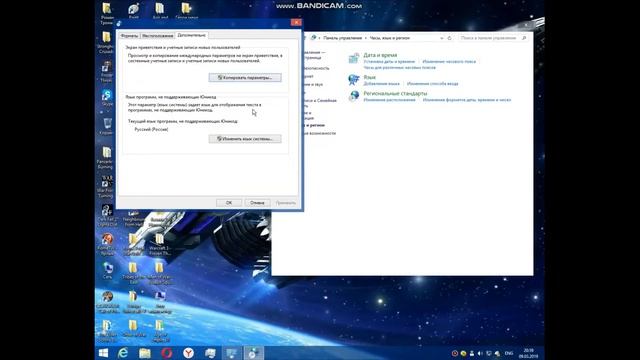Image resolution: width=640 pixels, height=360 pixels.
Task: Confirm the dialog with OK
Action: (229, 202)
